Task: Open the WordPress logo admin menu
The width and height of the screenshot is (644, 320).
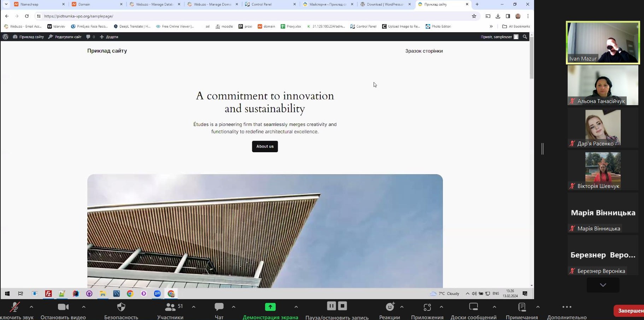Action: click(5, 37)
